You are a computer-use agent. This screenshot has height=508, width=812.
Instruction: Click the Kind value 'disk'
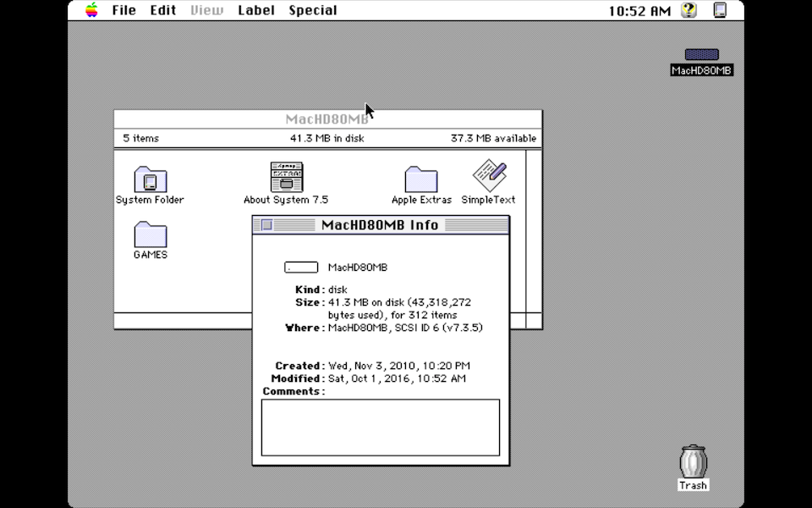337,290
